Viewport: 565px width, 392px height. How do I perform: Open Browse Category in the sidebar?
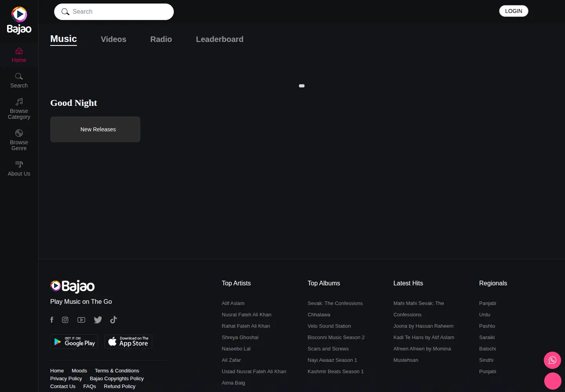19,109
